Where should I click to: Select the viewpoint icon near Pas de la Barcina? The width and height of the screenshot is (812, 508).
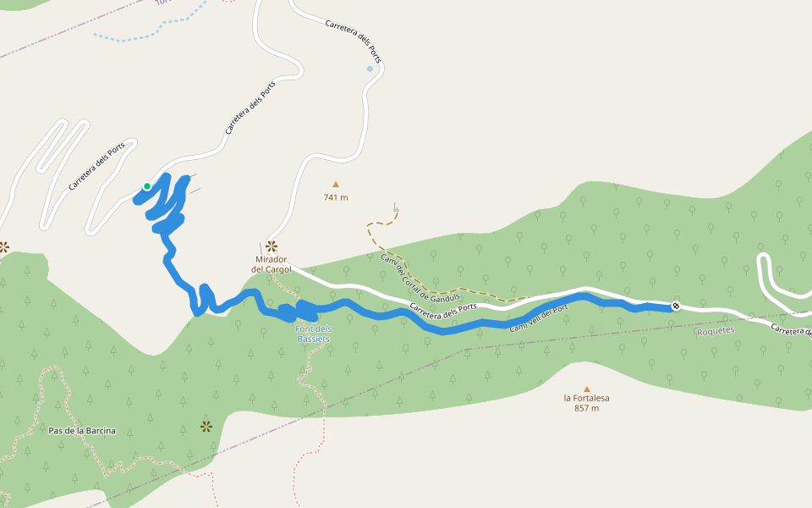pyautogui.click(x=206, y=427)
